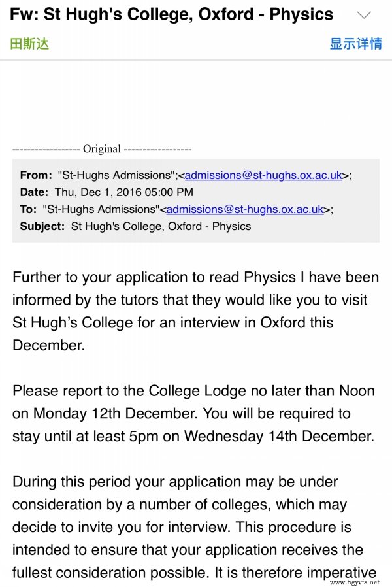This screenshot has width=392, height=587.
Task: Tap the www.bgyvfs.net watermark
Action: (355, 582)
